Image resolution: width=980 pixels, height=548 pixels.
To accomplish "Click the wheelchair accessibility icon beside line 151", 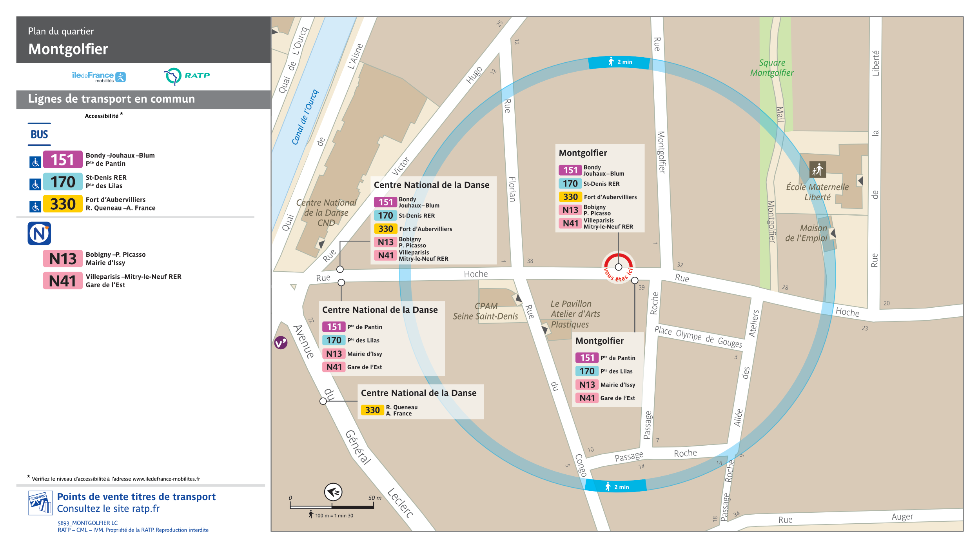I will coord(35,162).
